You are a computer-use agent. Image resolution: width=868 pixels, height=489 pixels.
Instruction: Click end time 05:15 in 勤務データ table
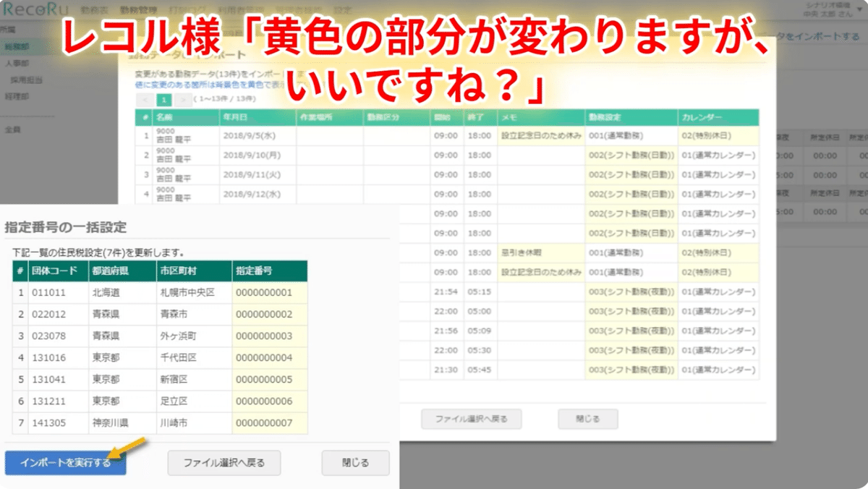[480, 292]
